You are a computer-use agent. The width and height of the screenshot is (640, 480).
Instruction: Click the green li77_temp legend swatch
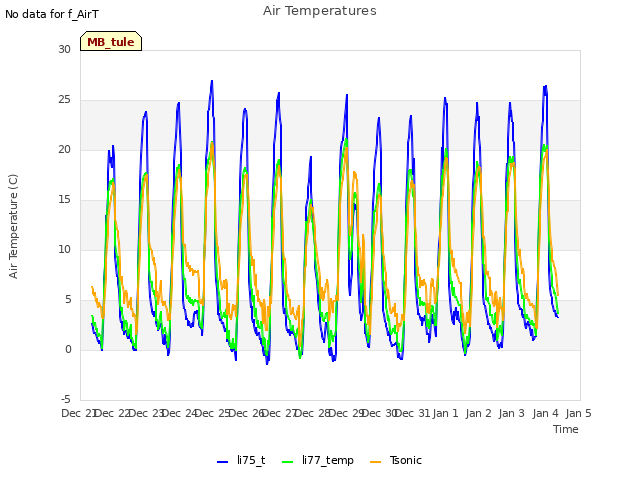pyautogui.click(x=288, y=462)
